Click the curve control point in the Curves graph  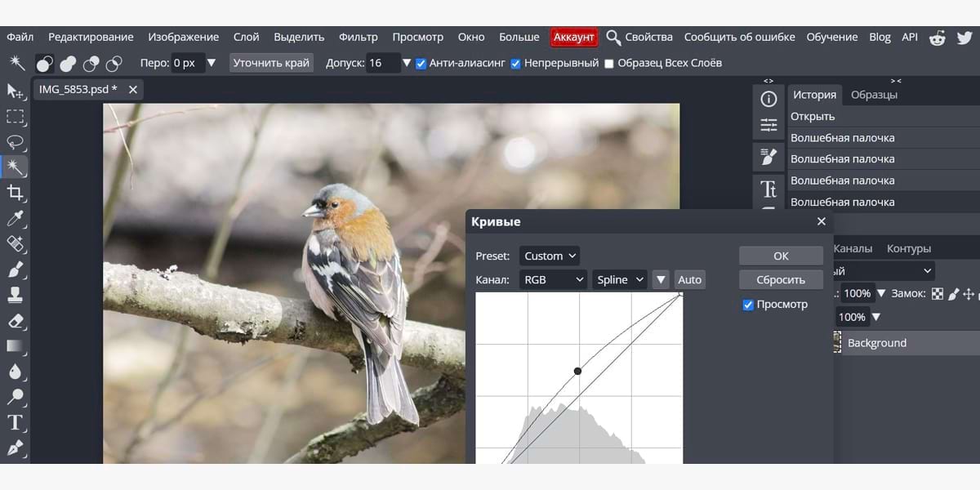click(x=577, y=371)
